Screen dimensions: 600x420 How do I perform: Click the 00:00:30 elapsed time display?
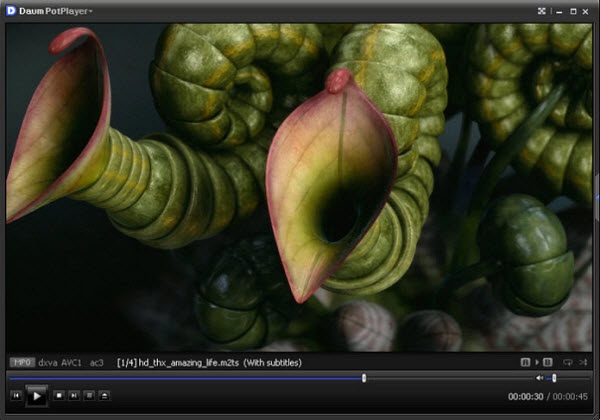point(524,397)
